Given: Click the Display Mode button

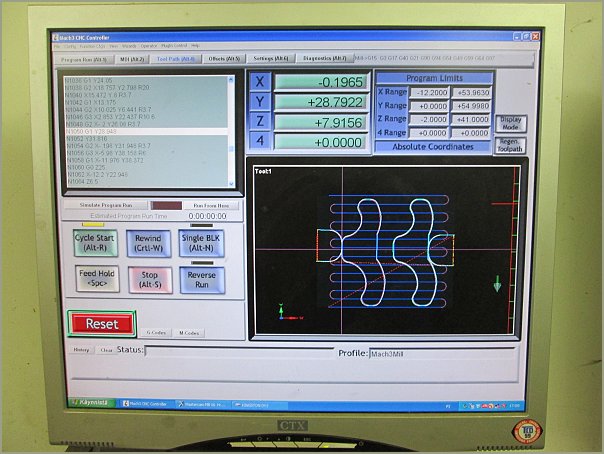Looking at the screenshot, I should 508,124.
